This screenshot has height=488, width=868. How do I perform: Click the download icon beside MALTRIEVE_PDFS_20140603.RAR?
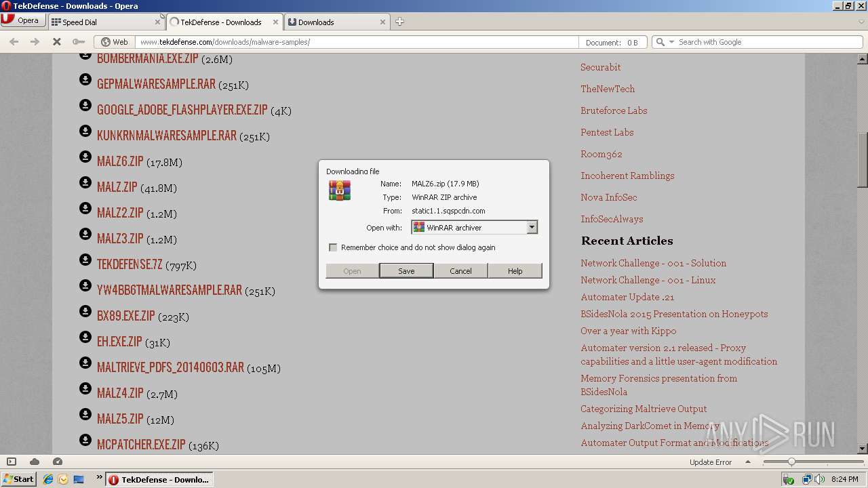[x=85, y=363]
